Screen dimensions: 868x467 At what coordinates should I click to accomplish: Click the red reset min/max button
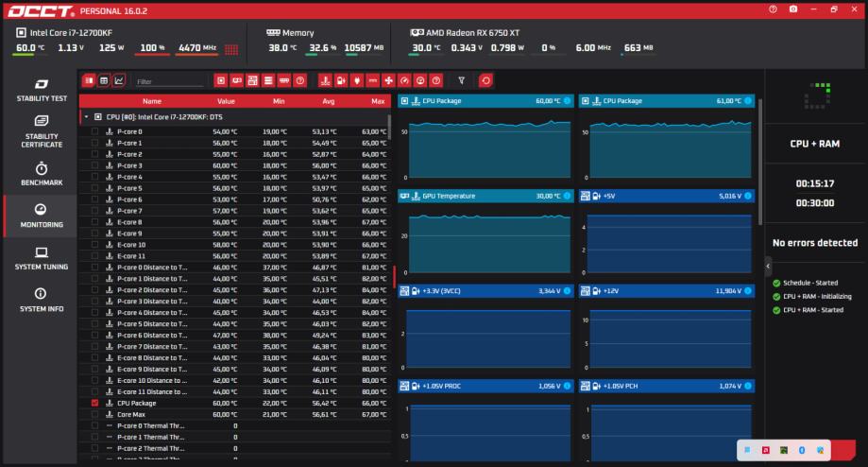[x=485, y=81]
